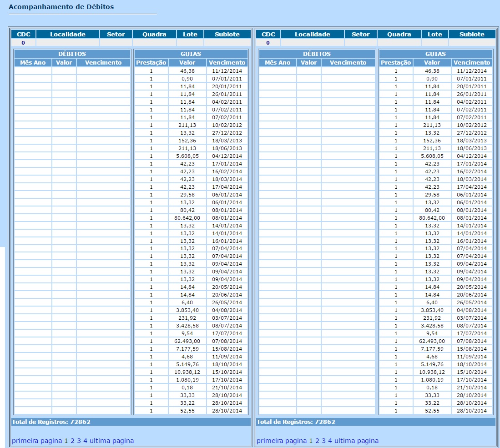The height and width of the screenshot is (448, 500).
Task: Go to page 2 in left panel
Action: [x=72, y=441]
